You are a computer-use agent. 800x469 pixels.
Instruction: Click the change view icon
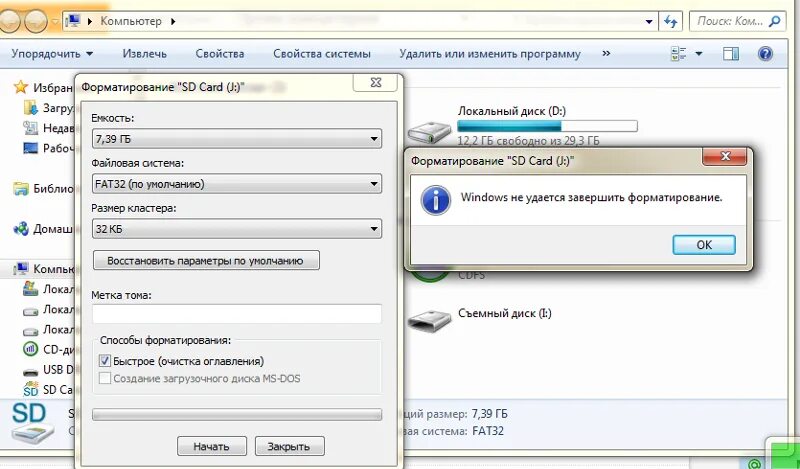tap(679, 54)
